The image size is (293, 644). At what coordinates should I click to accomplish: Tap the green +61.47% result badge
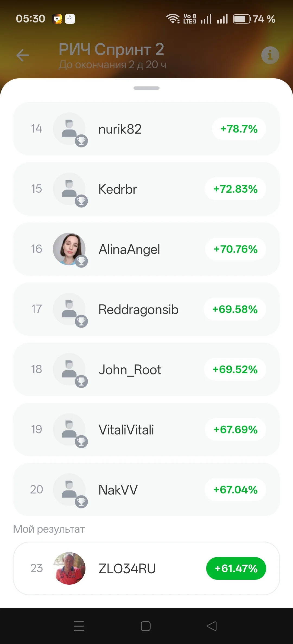(236, 568)
